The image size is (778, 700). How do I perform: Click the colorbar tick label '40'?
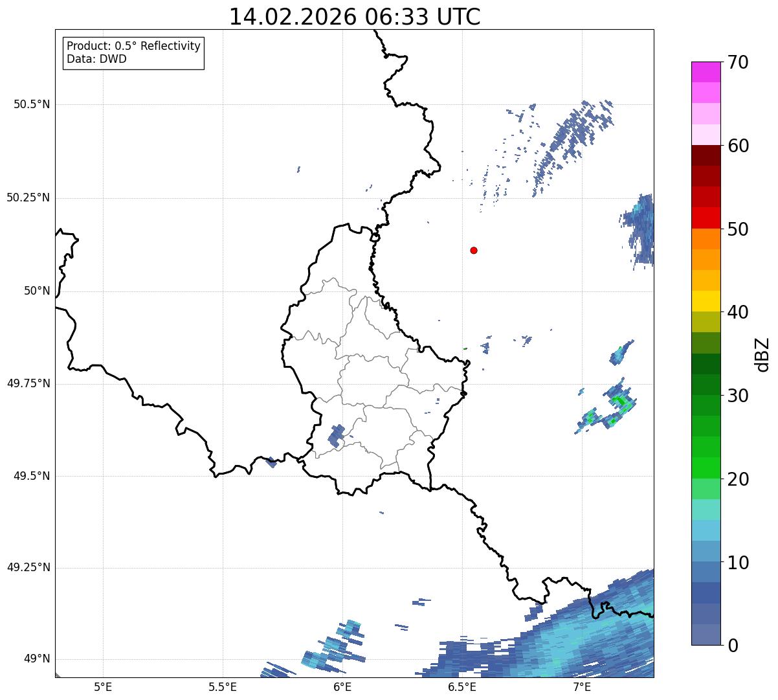[x=738, y=312]
